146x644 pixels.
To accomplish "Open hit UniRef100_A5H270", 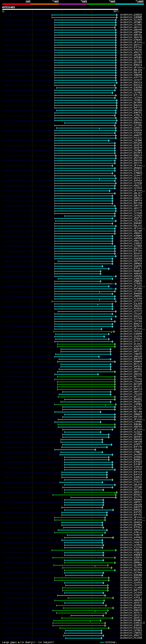I will coord(131,53).
